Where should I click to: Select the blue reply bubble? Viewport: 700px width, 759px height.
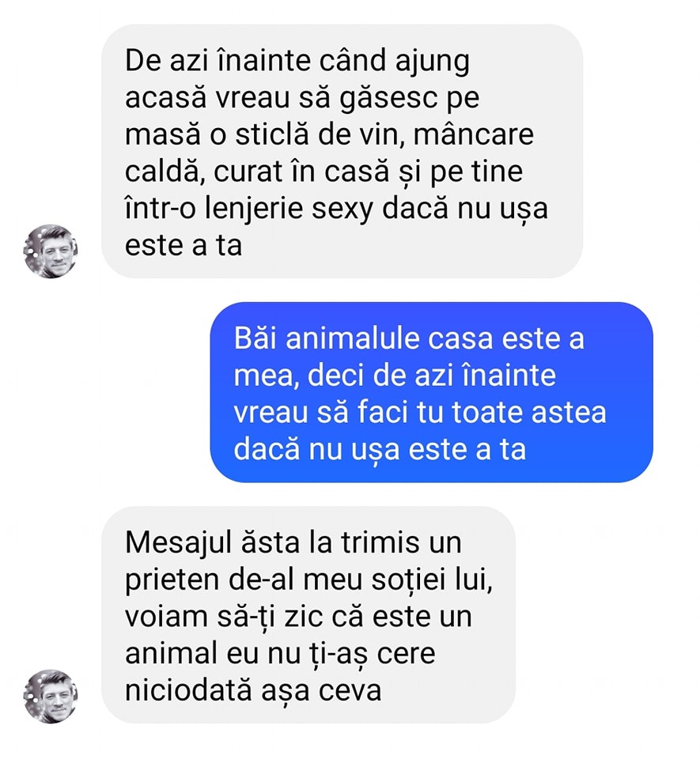431,392
